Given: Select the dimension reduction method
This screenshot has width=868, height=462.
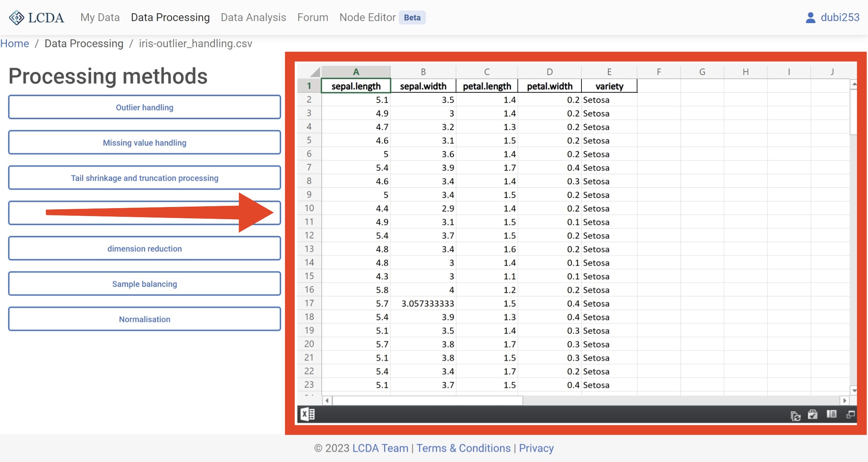Looking at the screenshot, I should (x=144, y=249).
